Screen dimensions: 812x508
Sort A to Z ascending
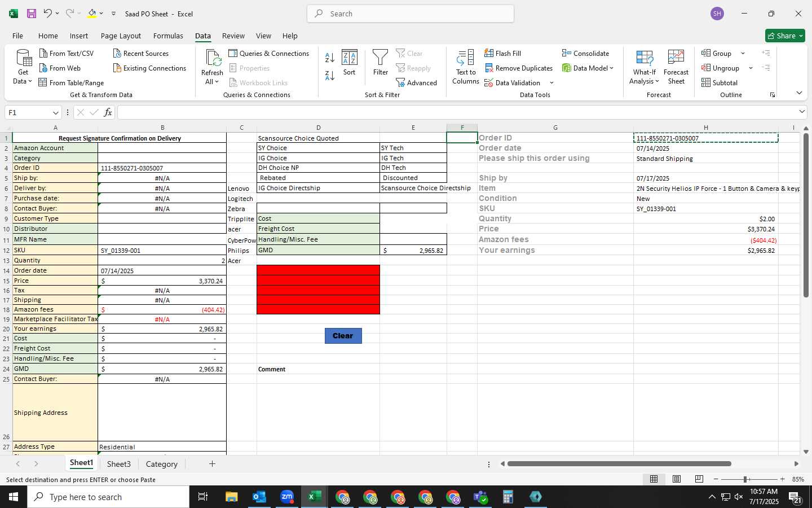330,57
